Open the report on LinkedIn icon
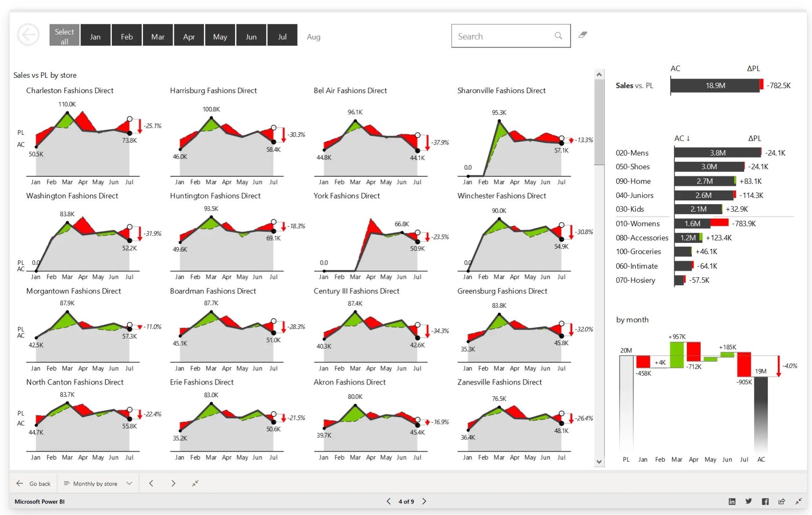 [732, 501]
